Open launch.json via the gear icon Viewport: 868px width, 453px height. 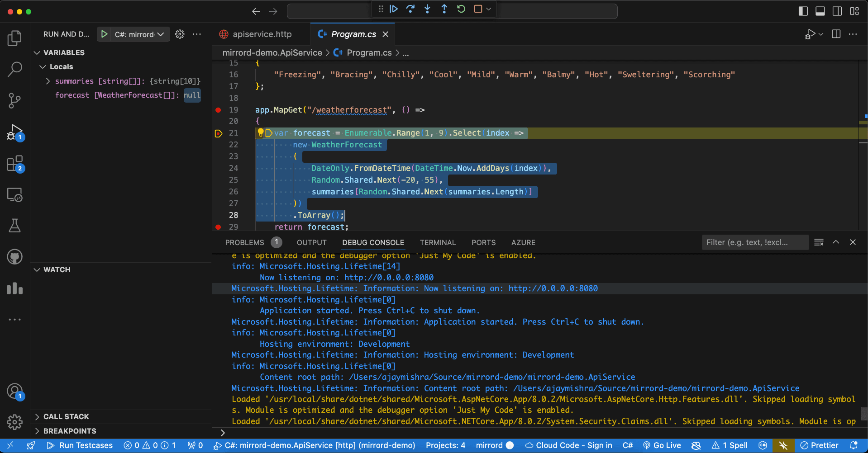[180, 34]
